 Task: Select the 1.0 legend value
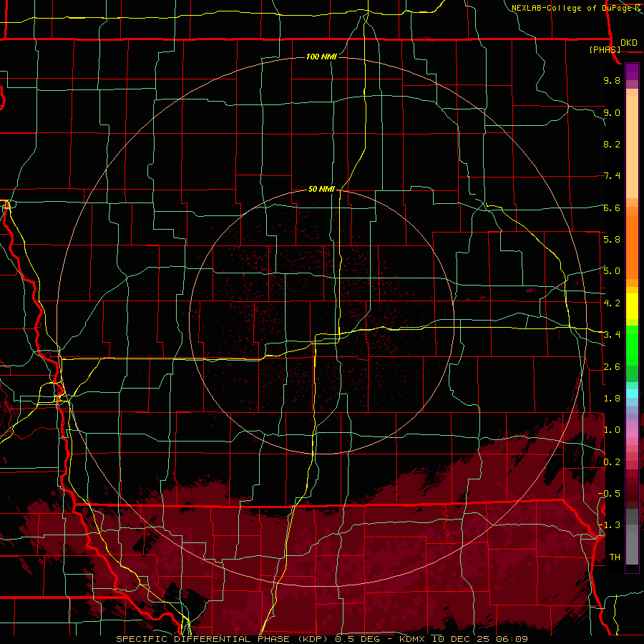tap(612, 430)
